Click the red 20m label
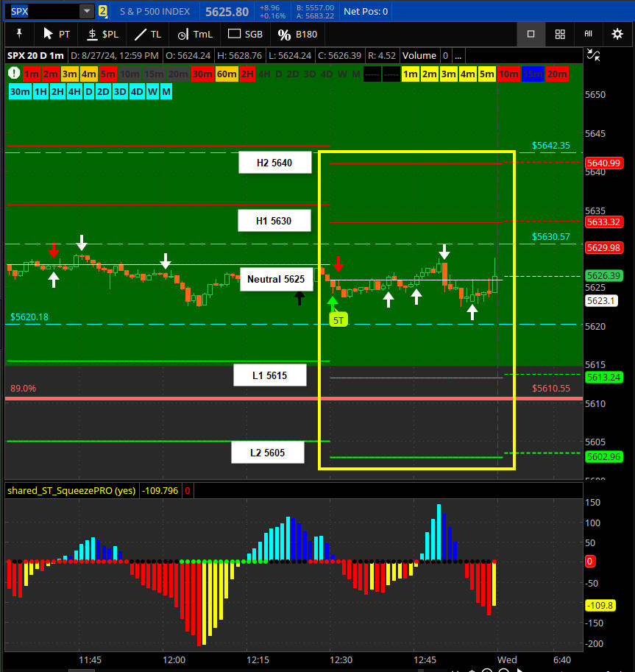This screenshot has width=635, height=672. point(557,74)
